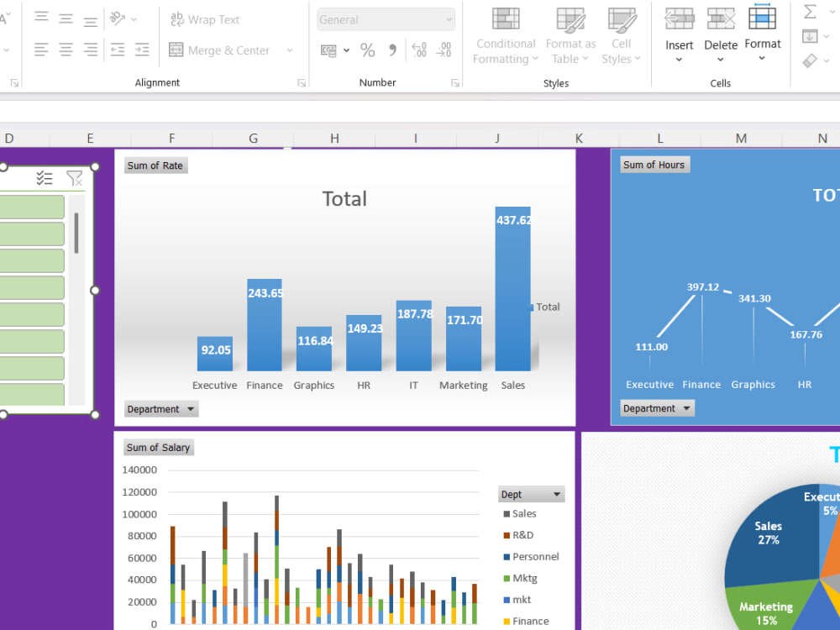Click the Clear eraser icon

[x=810, y=60]
